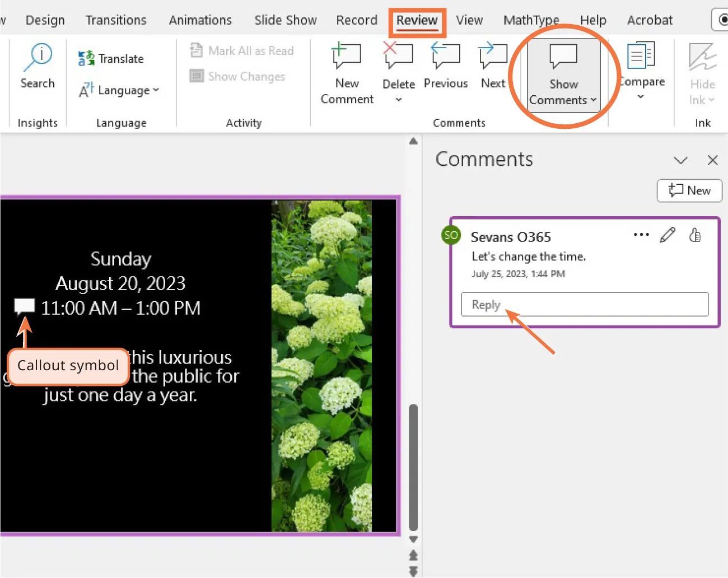
Task: Open the Slide Show ribbon tab
Action: [285, 20]
